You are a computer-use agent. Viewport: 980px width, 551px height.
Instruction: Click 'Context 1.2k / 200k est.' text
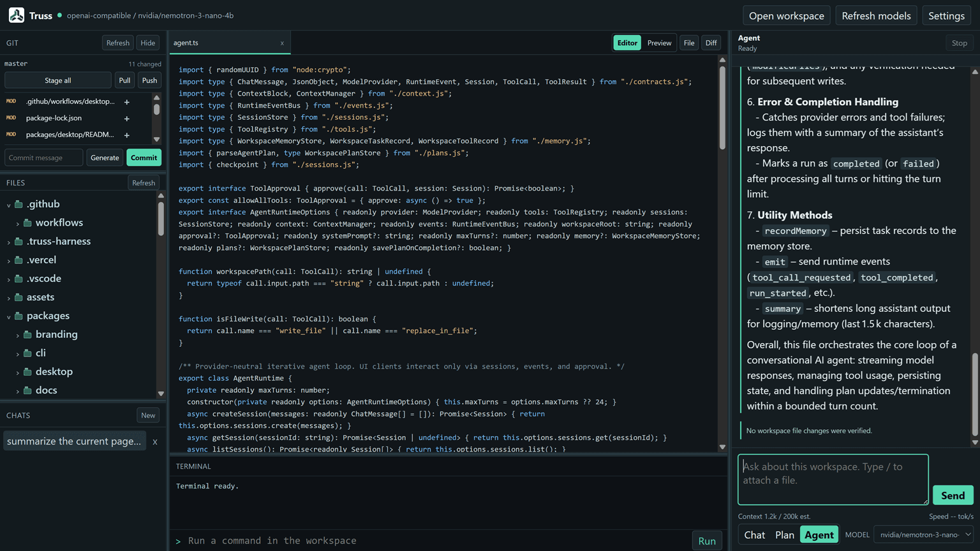coord(774,517)
